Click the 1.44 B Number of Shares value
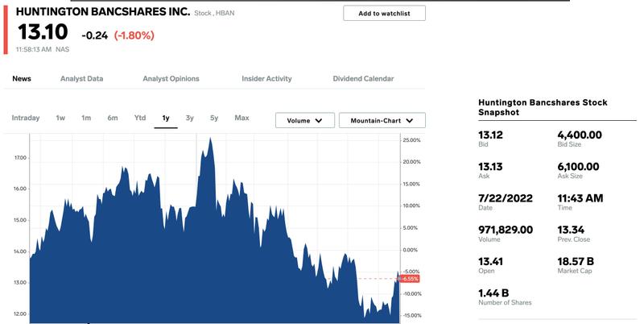 tap(493, 293)
